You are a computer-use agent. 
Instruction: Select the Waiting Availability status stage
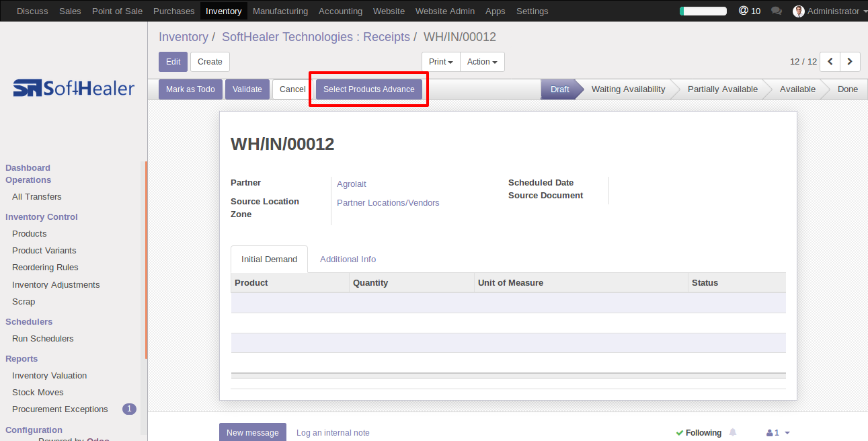click(628, 89)
